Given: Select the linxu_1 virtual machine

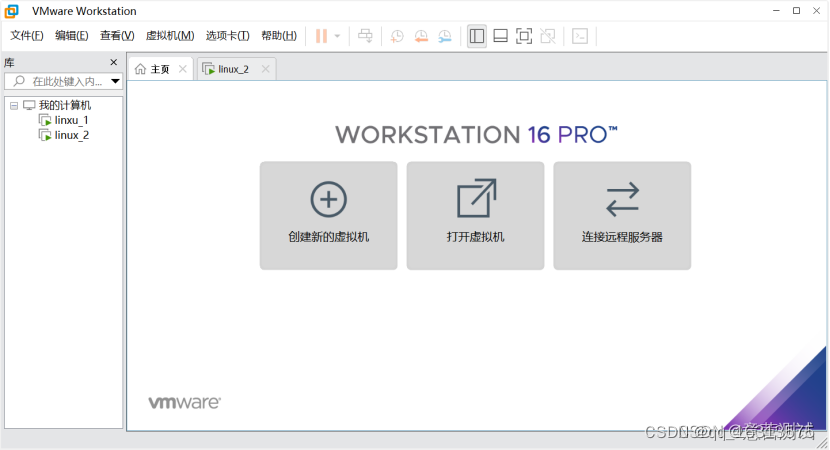Looking at the screenshot, I should pos(71,120).
